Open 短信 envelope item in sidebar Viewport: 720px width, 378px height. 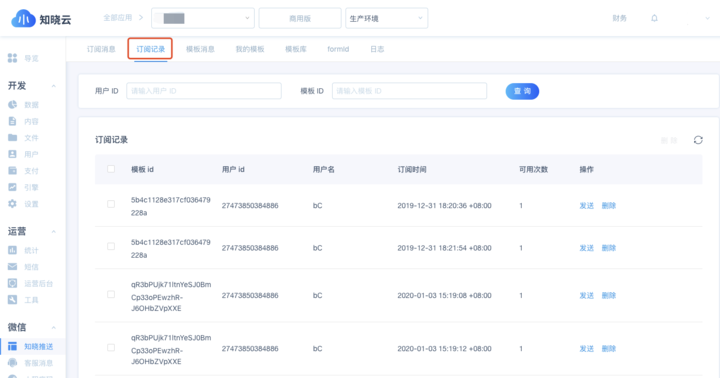23,267
